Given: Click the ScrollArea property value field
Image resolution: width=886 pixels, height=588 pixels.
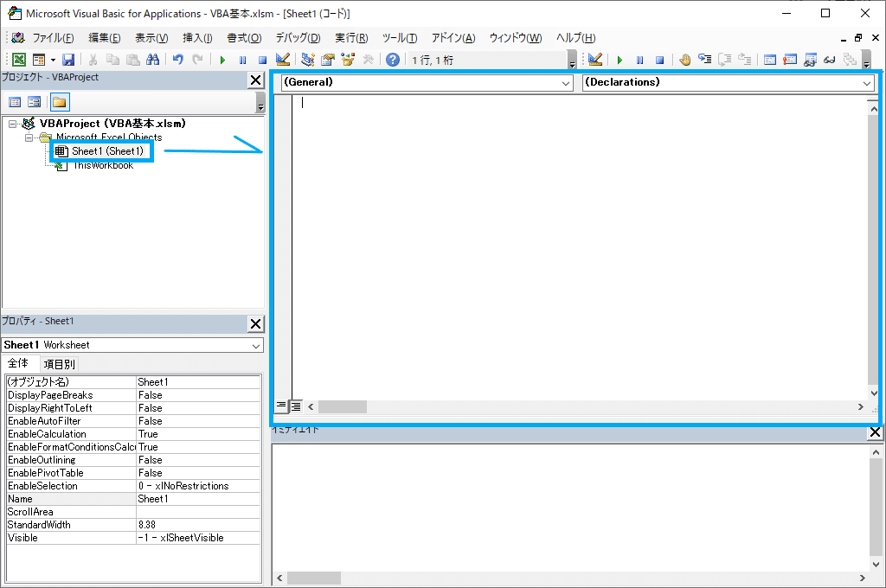Looking at the screenshot, I should coord(198,512).
